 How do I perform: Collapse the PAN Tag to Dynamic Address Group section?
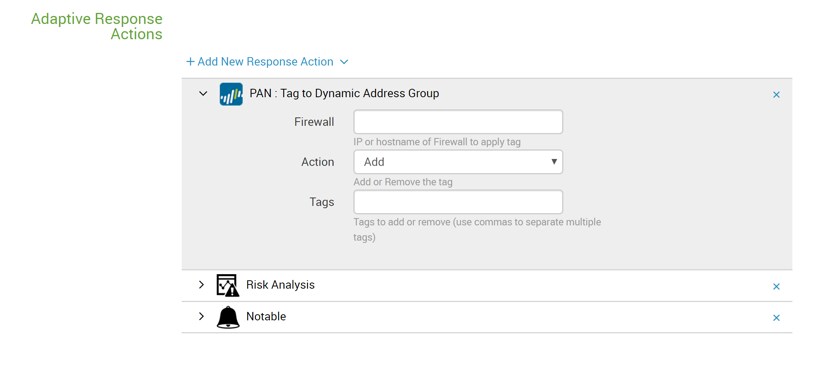point(203,94)
